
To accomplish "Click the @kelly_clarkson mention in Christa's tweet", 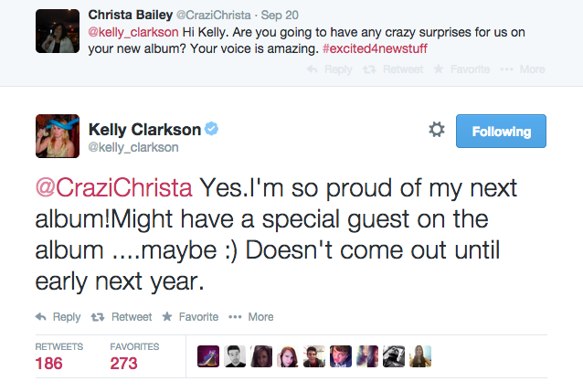I will [133, 32].
